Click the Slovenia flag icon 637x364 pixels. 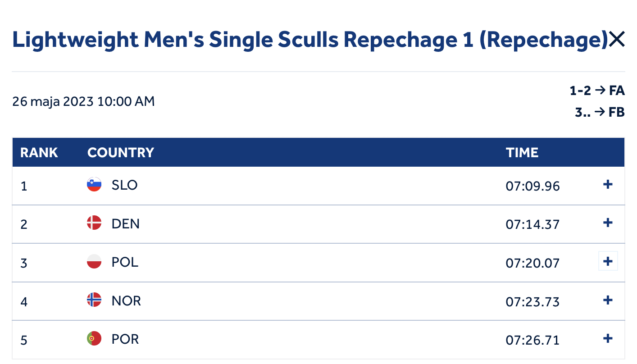click(94, 184)
